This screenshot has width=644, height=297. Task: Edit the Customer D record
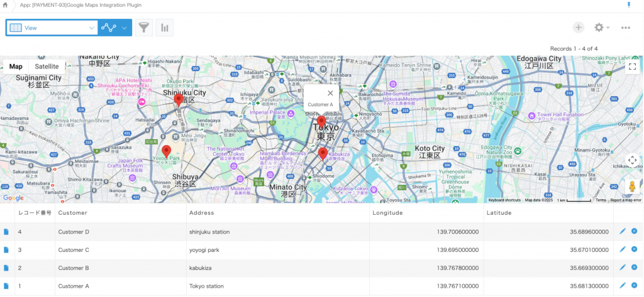[623, 231]
